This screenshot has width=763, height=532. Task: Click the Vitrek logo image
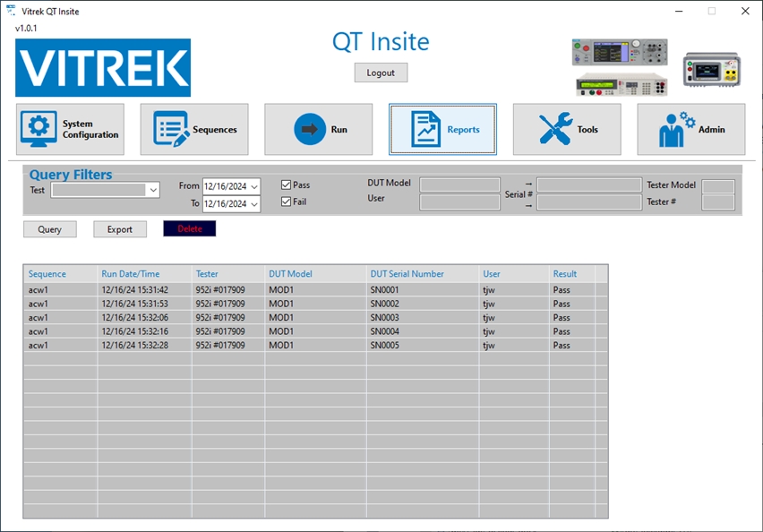click(103, 68)
